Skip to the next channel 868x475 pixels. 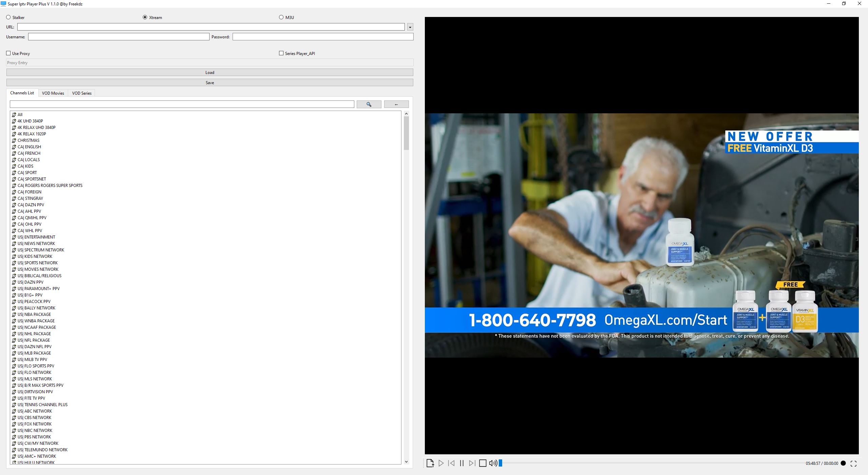click(472, 463)
